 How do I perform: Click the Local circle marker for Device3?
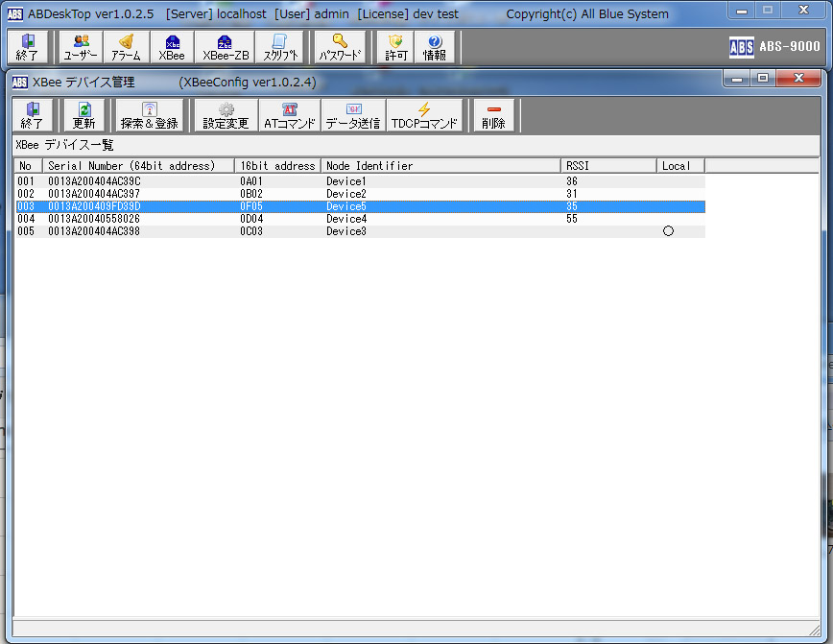pyautogui.click(x=668, y=231)
